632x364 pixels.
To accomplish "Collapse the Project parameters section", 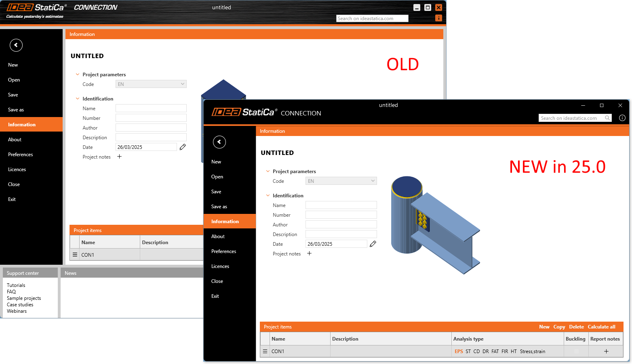I will (x=268, y=171).
